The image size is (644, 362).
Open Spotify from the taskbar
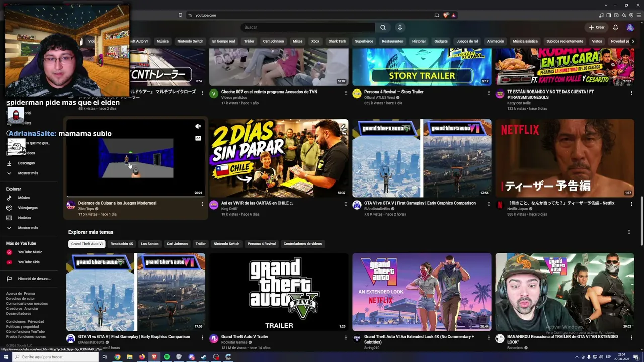pos(167,357)
